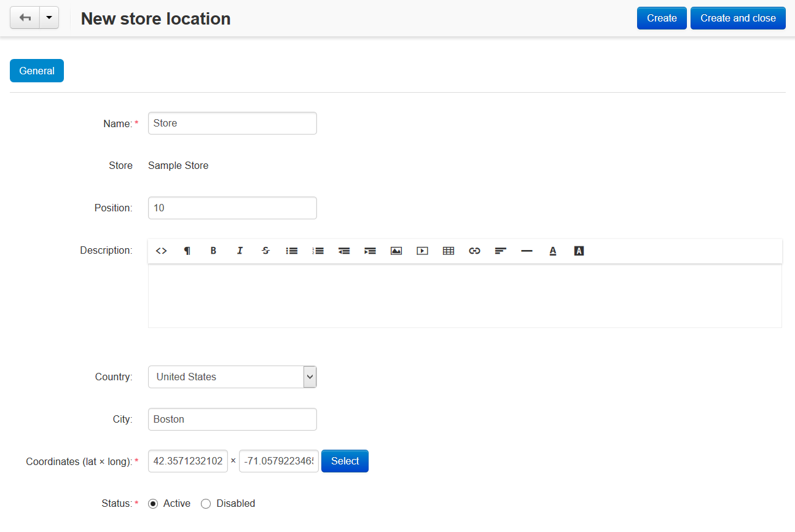Click the back arrow button
The height and width of the screenshot is (532, 795).
coord(25,18)
